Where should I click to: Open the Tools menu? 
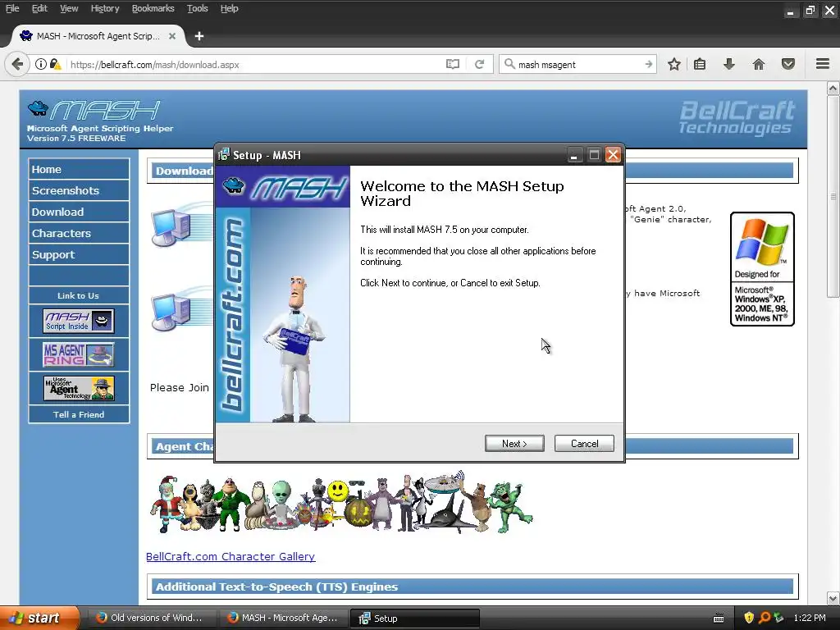pos(197,8)
